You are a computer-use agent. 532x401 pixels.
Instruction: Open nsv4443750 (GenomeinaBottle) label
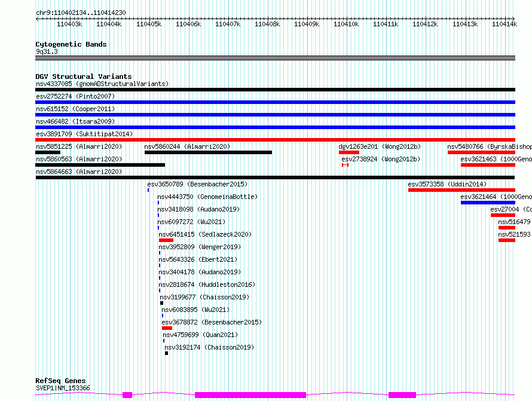tap(207, 197)
